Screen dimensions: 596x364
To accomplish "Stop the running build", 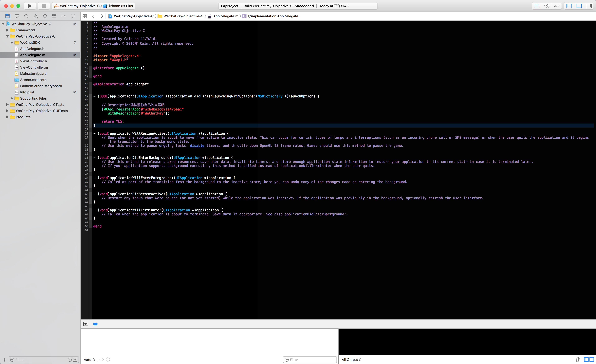I will click(44, 6).
